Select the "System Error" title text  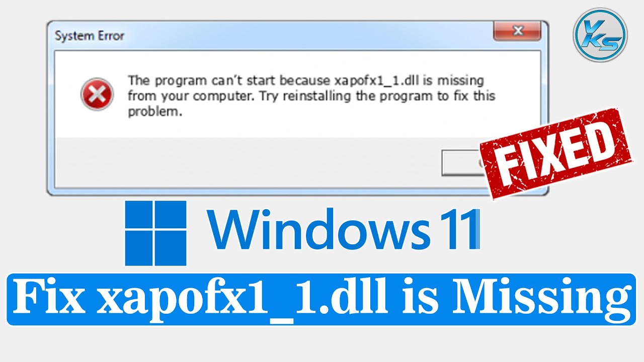click(x=90, y=36)
